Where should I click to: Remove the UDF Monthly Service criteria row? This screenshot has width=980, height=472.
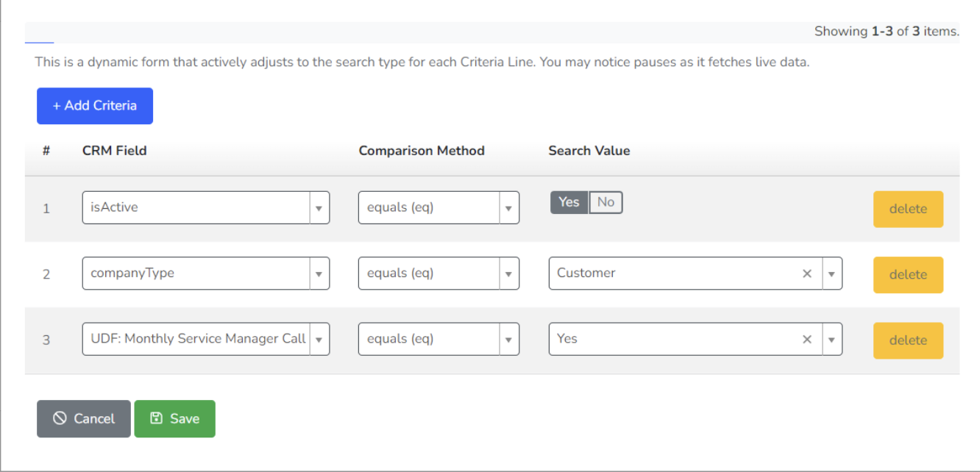(x=908, y=340)
